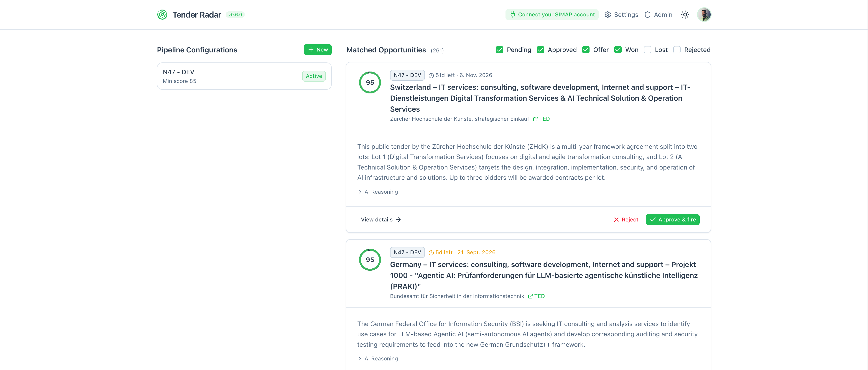Uncheck the Approved status filter
Viewport: 868px width, 370px height.
pos(541,50)
